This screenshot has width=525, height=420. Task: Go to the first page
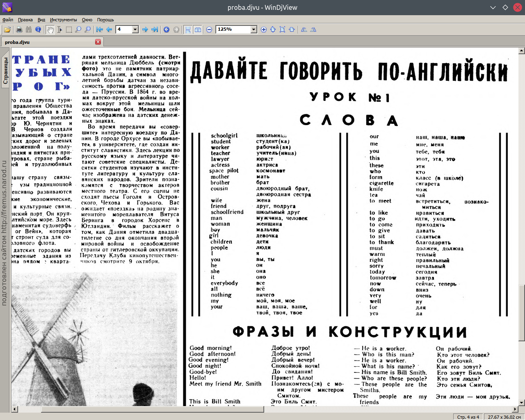(100, 30)
